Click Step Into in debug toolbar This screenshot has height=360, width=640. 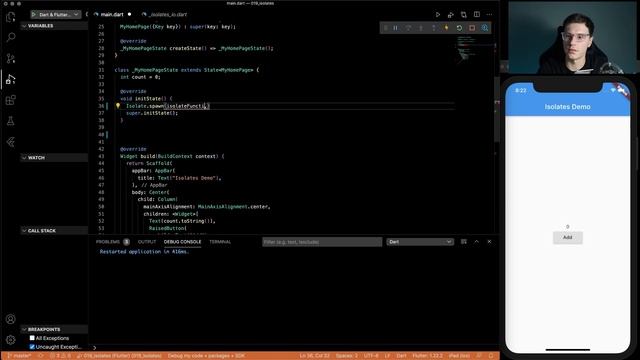click(421, 28)
